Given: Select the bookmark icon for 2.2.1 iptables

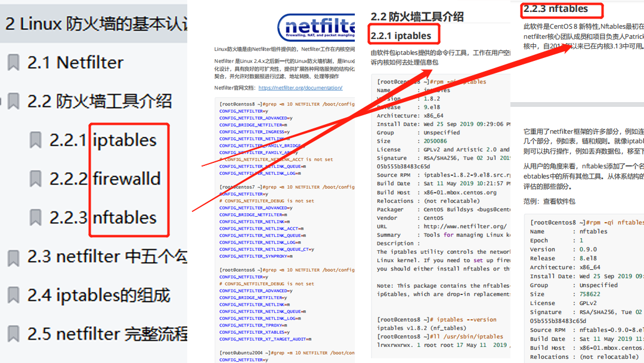Looking at the screenshot, I should [x=36, y=140].
